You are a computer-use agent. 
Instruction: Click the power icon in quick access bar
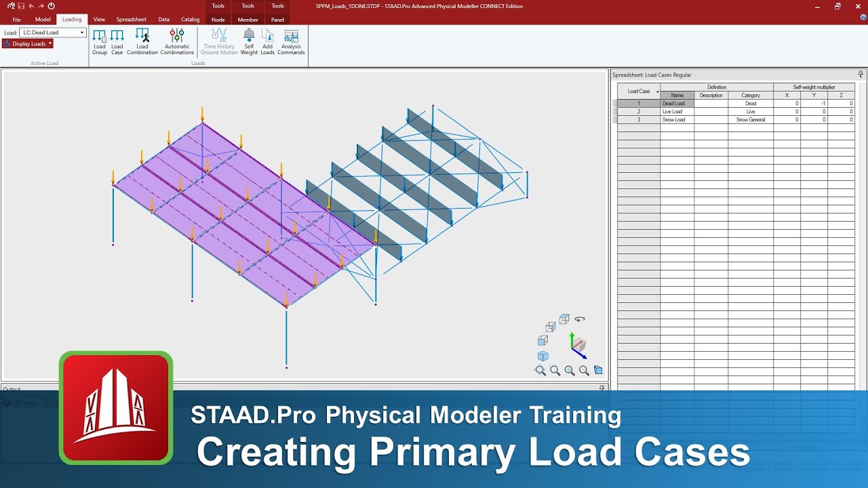click(x=51, y=6)
